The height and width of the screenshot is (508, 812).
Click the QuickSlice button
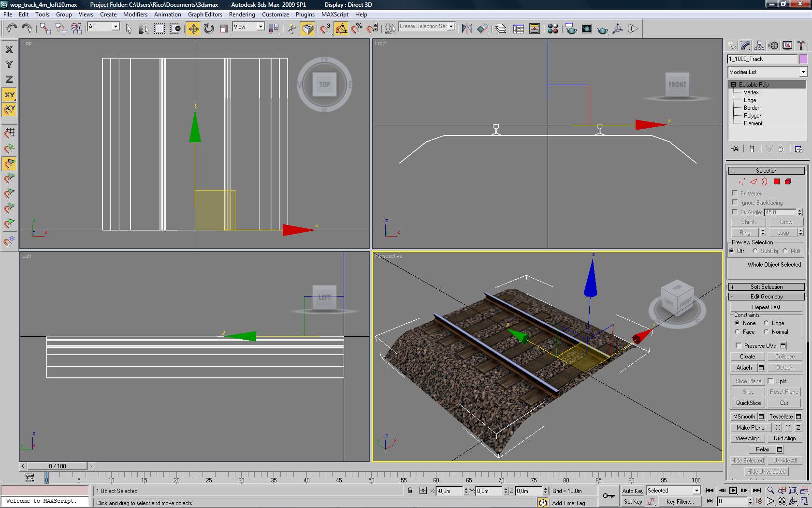[748, 403]
